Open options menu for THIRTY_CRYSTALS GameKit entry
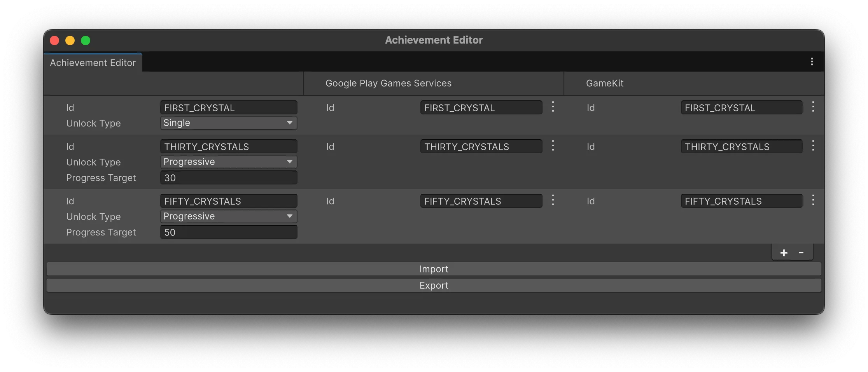868x372 pixels. click(x=813, y=146)
